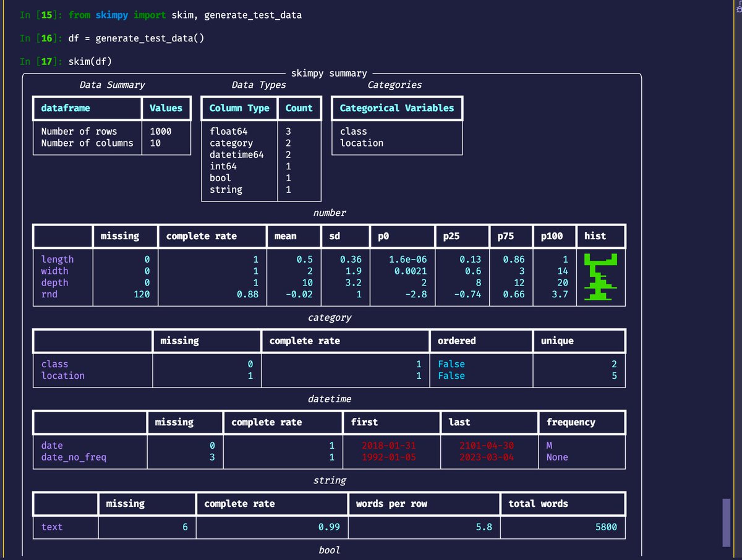Click the 'words per row' header

pos(391,504)
